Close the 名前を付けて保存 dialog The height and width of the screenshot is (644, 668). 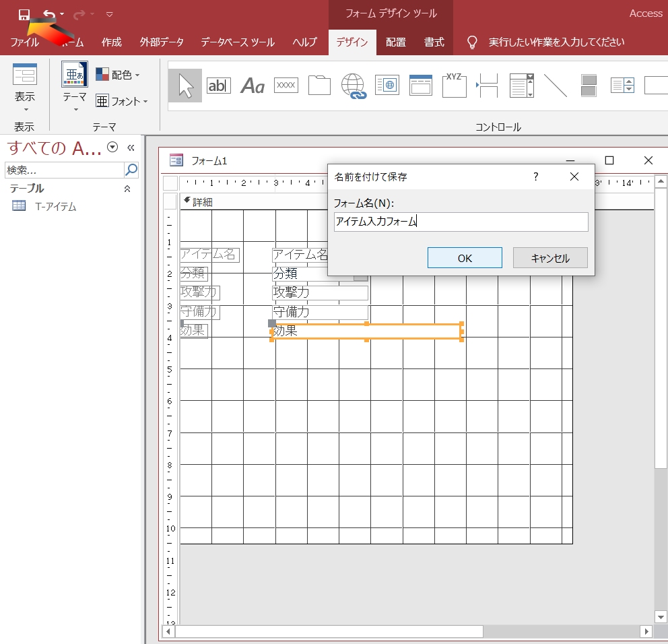pyautogui.click(x=574, y=176)
